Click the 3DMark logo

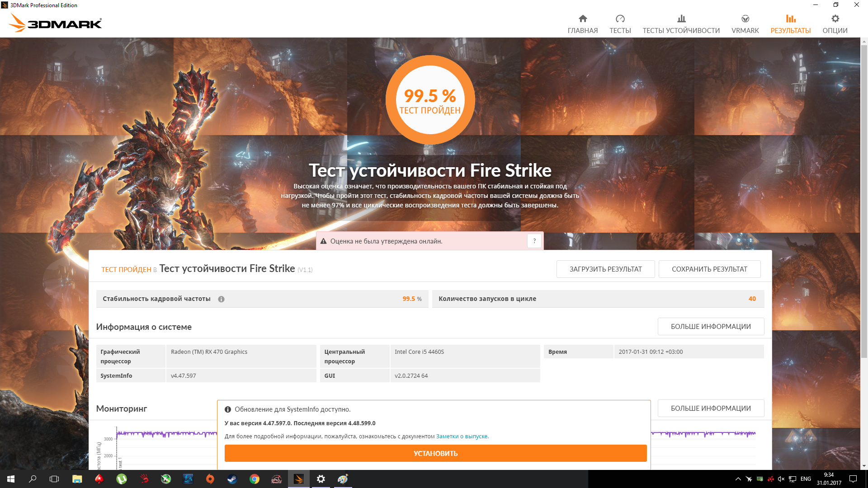click(x=55, y=23)
